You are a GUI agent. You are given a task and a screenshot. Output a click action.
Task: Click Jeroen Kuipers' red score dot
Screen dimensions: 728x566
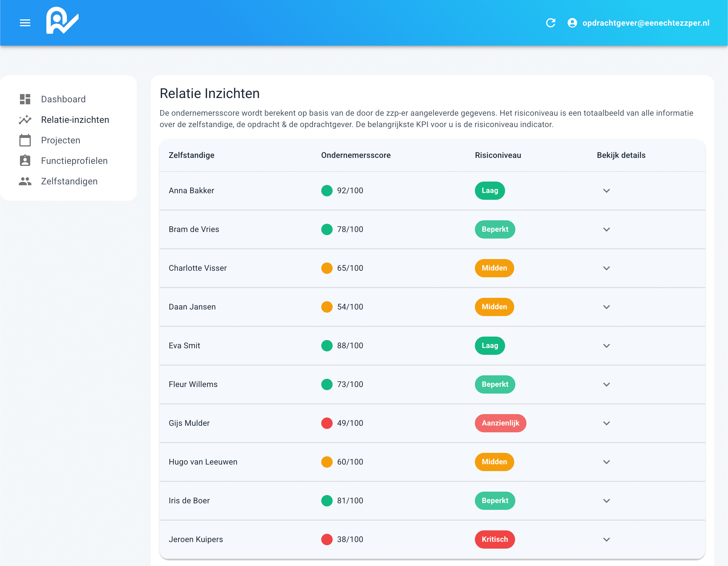point(327,539)
